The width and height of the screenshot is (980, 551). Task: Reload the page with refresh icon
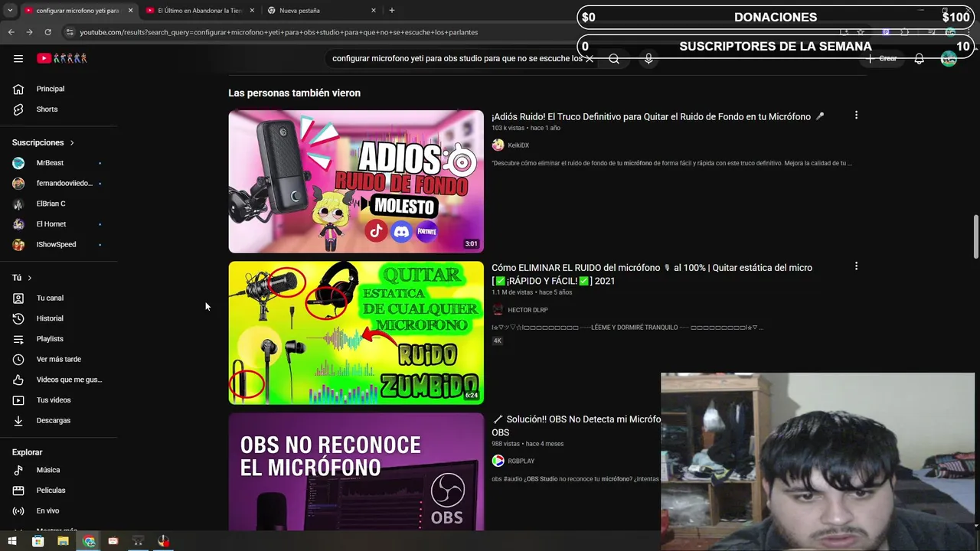click(x=47, y=32)
